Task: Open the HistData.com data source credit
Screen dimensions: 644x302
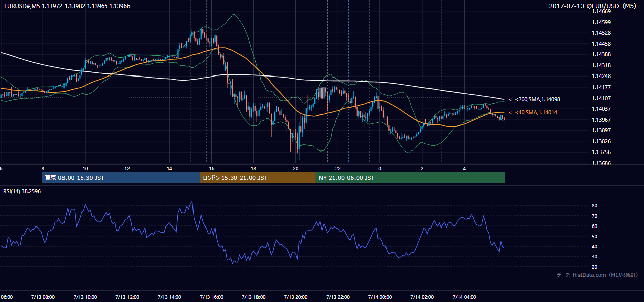Action: [597, 275]
